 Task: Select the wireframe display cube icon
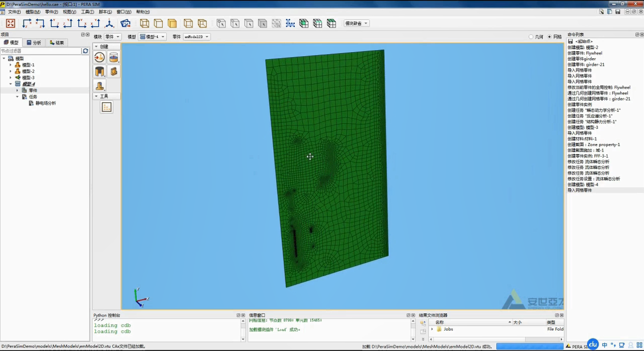[x=145, y=23]
